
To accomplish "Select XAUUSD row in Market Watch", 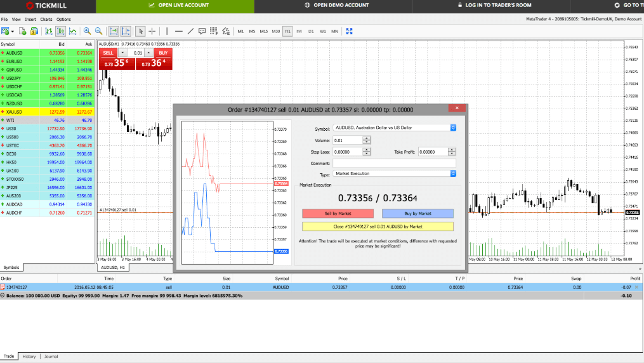I will (47, 112).
